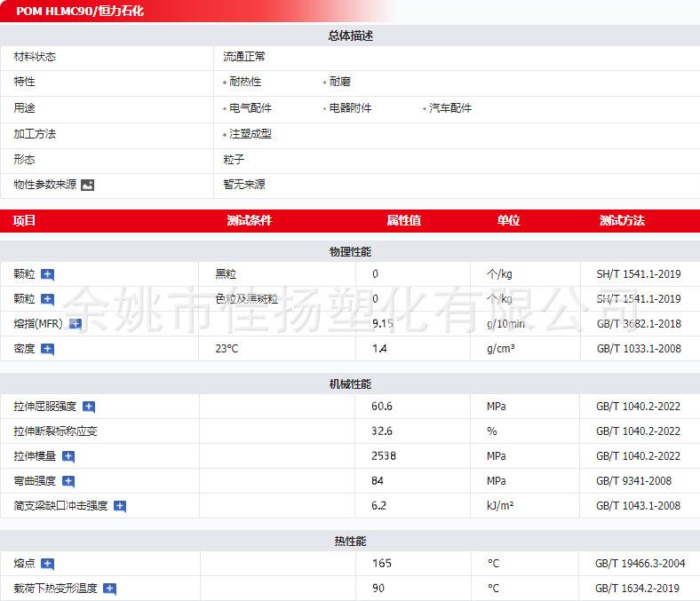The height and width of the screenshot is (601, 700).
Task: Open the plus icon next to 拉伸模量
Action: coord(68,456)
